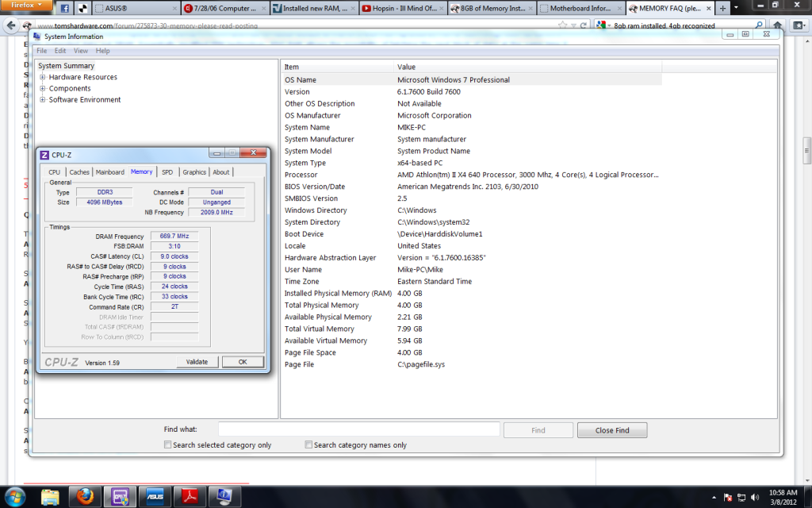
Task: Enable Search category names only
Action: [x=308, y=444]
